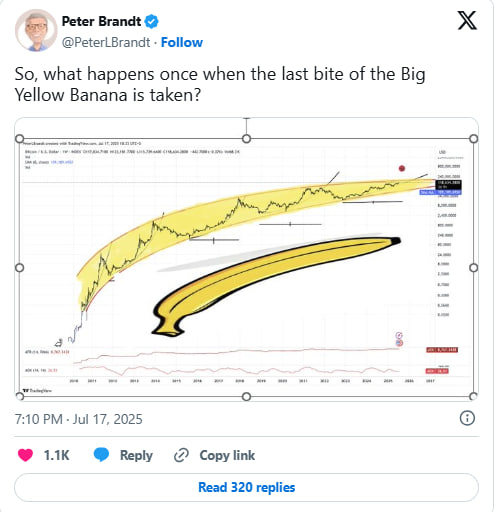
Task: Click the top-center selection handle of chart
Action: pyautogui.click(x=246, y=139)
